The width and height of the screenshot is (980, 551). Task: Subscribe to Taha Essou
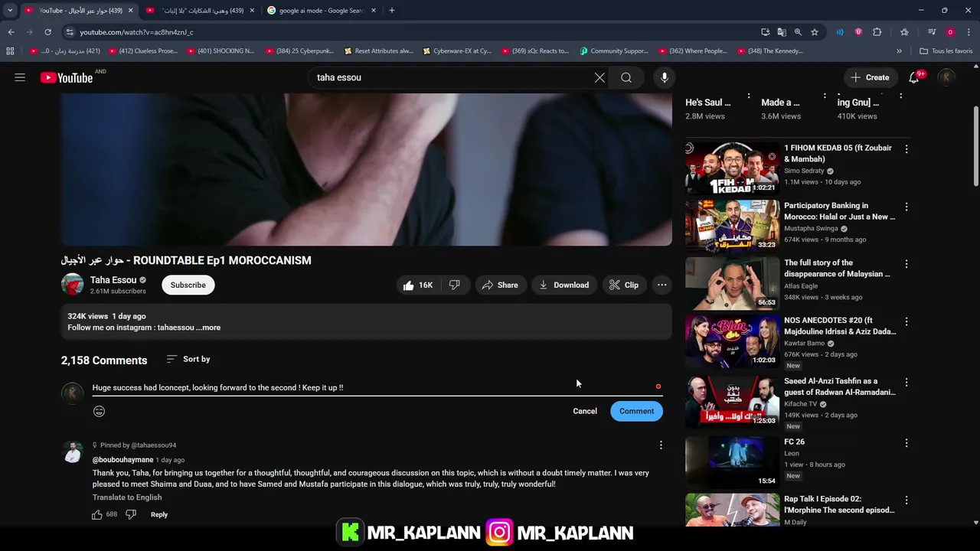point(188,285)
